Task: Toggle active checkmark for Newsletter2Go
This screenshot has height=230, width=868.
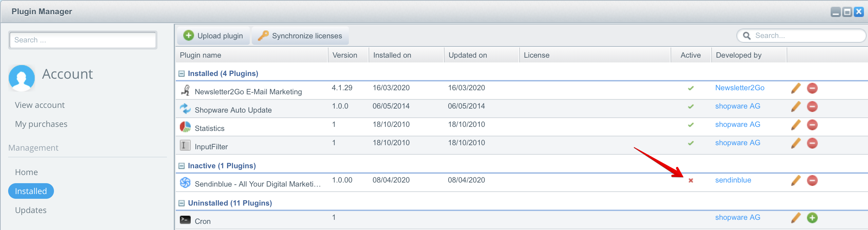Action: pos(691,88)
